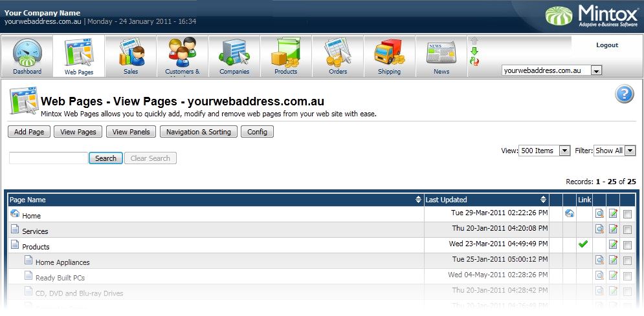The image size is (644, 316).
Task: Open the Ready Built PCs page row
Action: point(321,276)
